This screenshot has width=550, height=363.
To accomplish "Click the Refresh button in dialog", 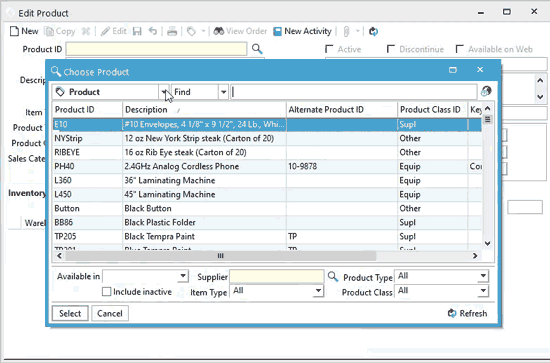I will pyautogui.click(x=468, y=313).
